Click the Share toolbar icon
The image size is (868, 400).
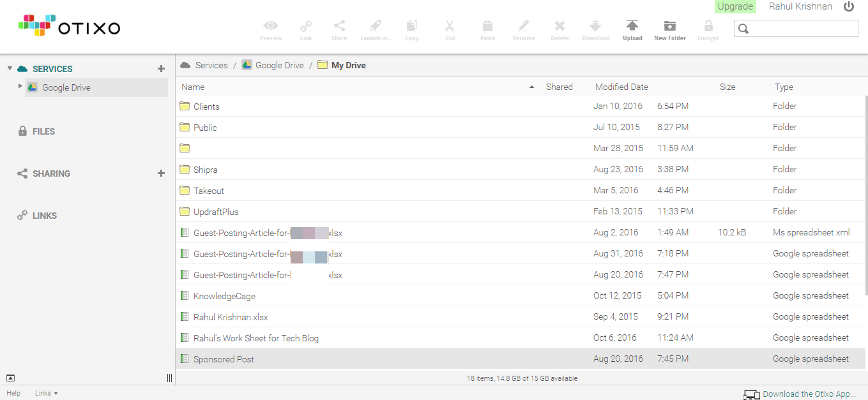(x=339, y=26)
